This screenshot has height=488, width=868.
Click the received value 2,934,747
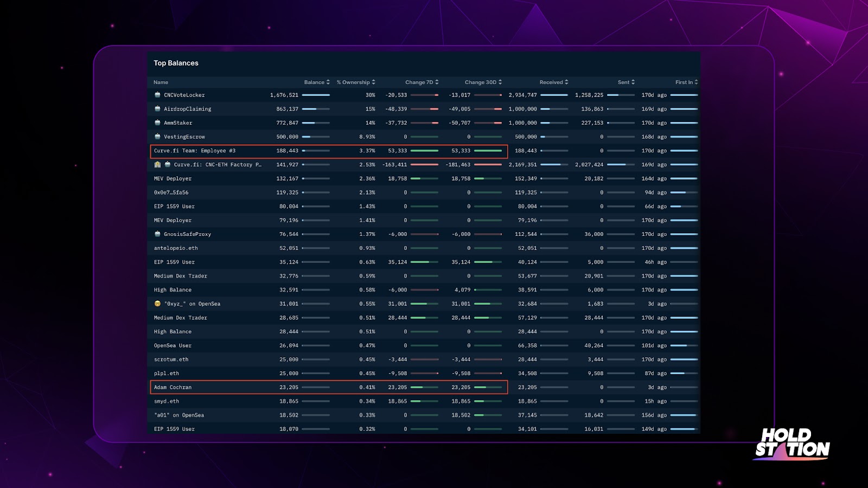pyautogui.click(x=522, y=95)
